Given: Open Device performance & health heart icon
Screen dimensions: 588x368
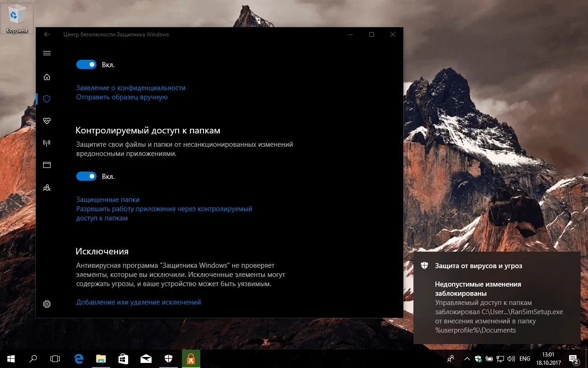Looking at the screenshot, I should click(x=46, y=121).
